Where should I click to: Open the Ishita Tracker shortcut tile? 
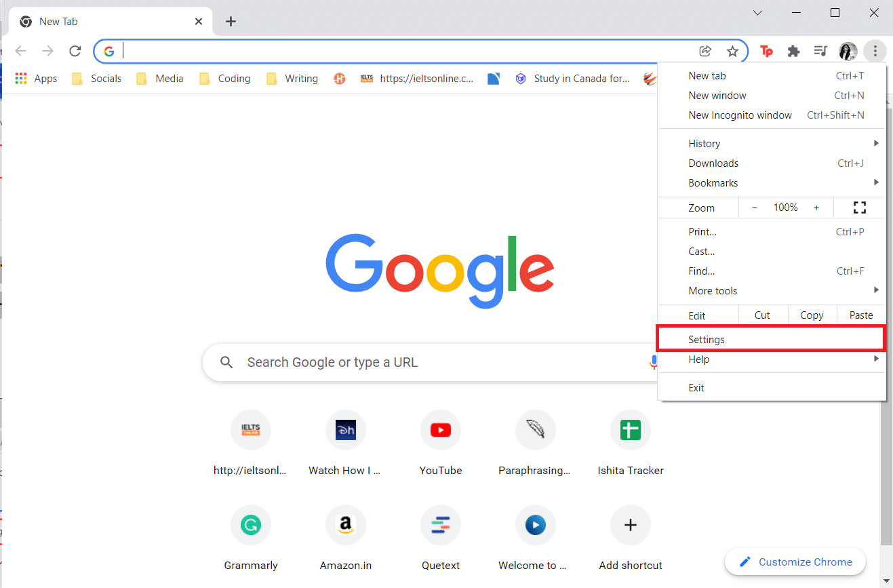(631, 443)
